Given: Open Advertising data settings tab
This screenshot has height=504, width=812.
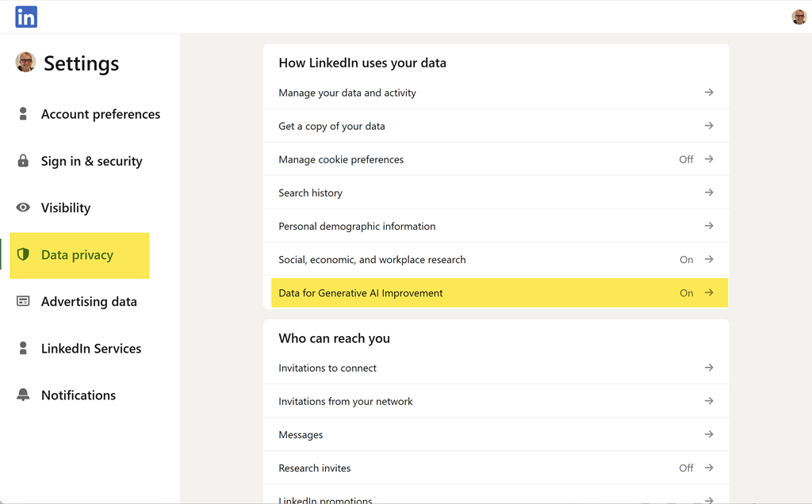Looking at the screenshot, I should 89,301.
